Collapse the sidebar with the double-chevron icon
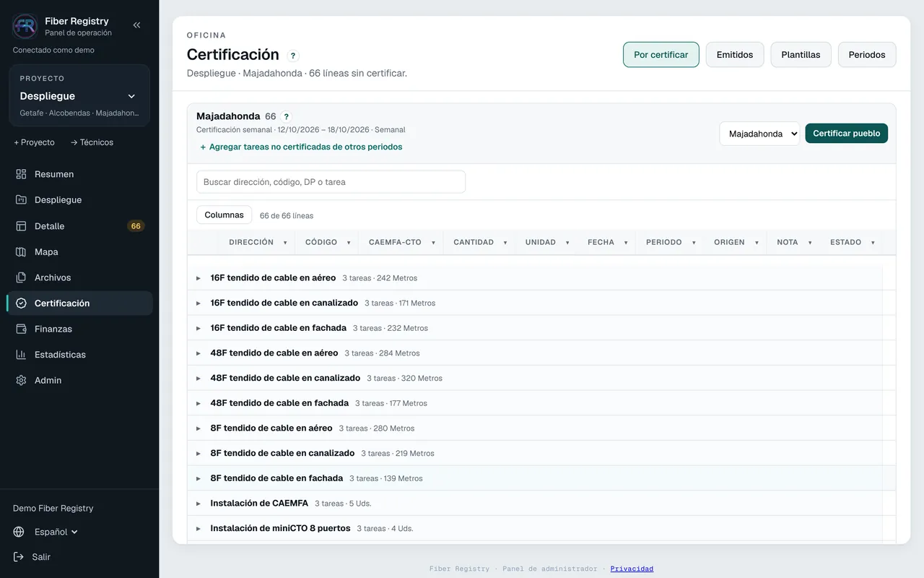 136,25
